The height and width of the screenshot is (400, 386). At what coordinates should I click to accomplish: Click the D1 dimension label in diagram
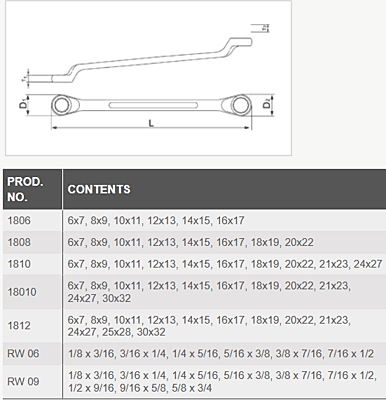(23, 105)
